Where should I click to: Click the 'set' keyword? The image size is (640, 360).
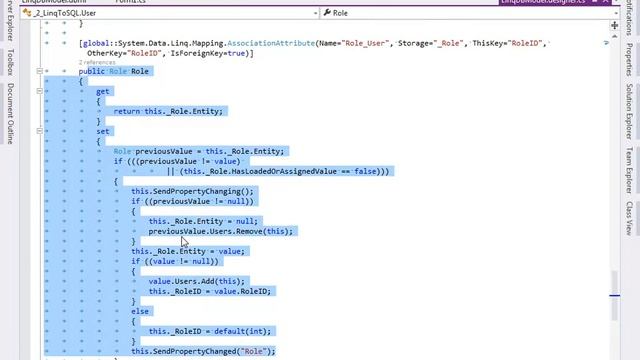[102, 131]
